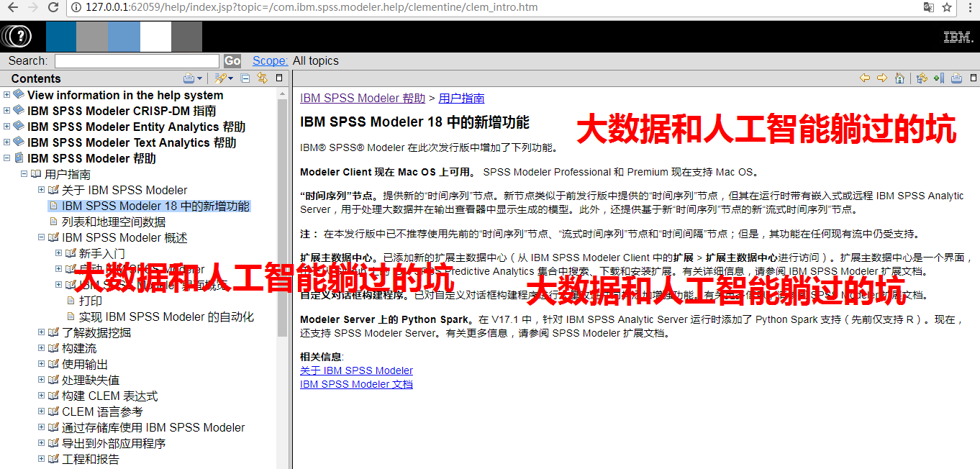Click the heading IBM SPSS Modeler 18 中的新增功能
The image size is (980, 469).
414,122
